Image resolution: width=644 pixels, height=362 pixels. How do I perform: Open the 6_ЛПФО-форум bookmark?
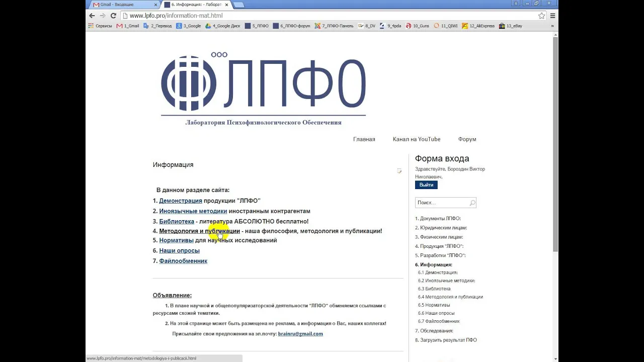pos(291,26)
